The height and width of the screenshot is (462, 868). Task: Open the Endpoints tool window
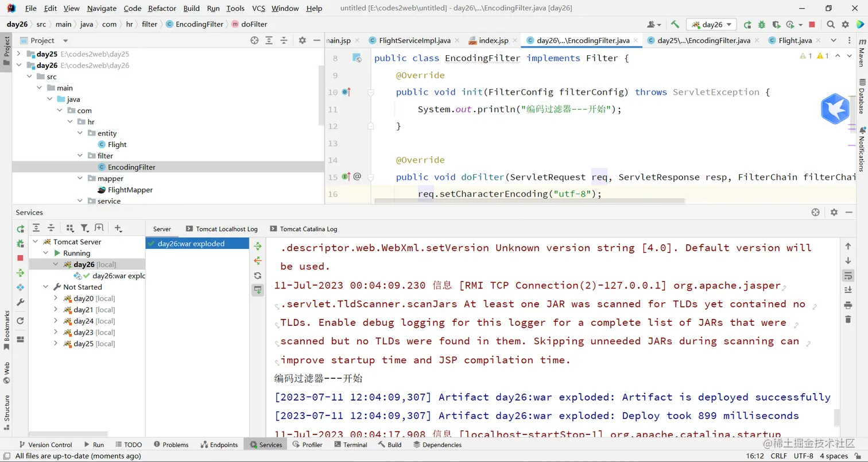[219, 445]
